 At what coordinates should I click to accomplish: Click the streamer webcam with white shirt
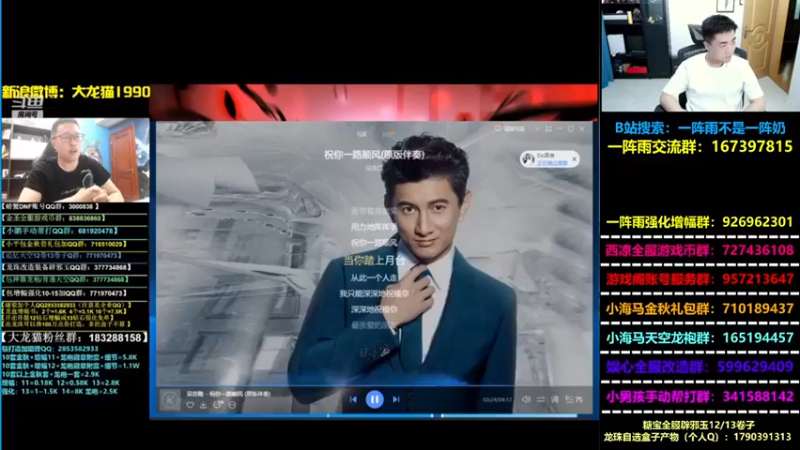[x=701, y=56]
